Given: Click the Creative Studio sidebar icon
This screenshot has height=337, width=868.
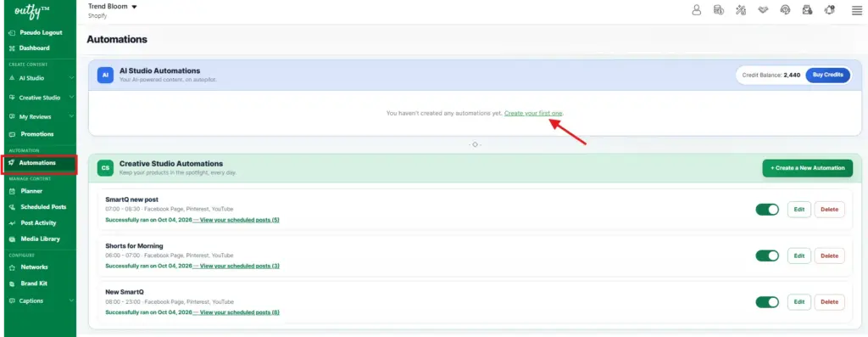Looking at the screenshot, I should pos(12,98).
